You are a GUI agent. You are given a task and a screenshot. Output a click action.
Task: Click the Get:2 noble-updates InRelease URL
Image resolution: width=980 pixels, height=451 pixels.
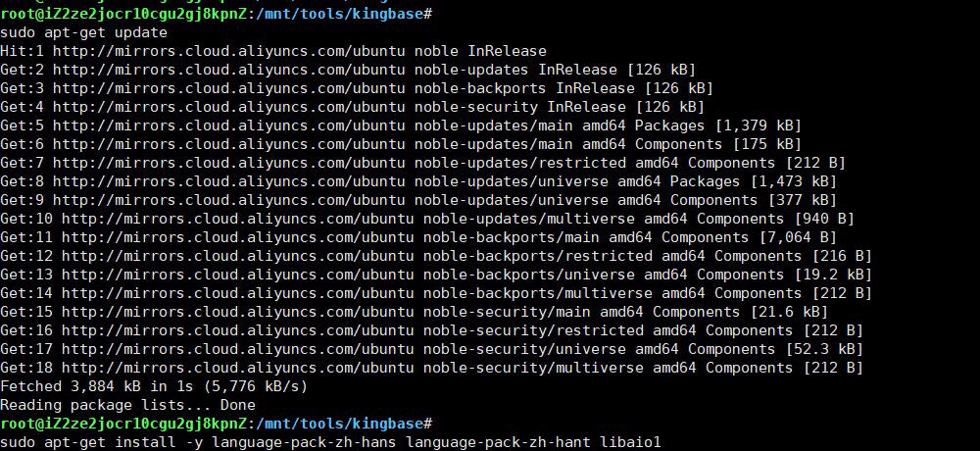click(228, 70)
